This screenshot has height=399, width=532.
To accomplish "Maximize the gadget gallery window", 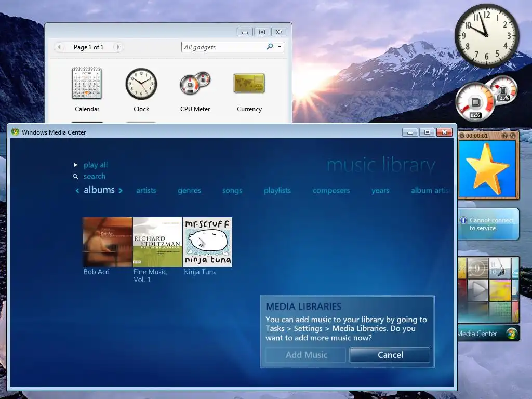I will (x=262, y=32).
